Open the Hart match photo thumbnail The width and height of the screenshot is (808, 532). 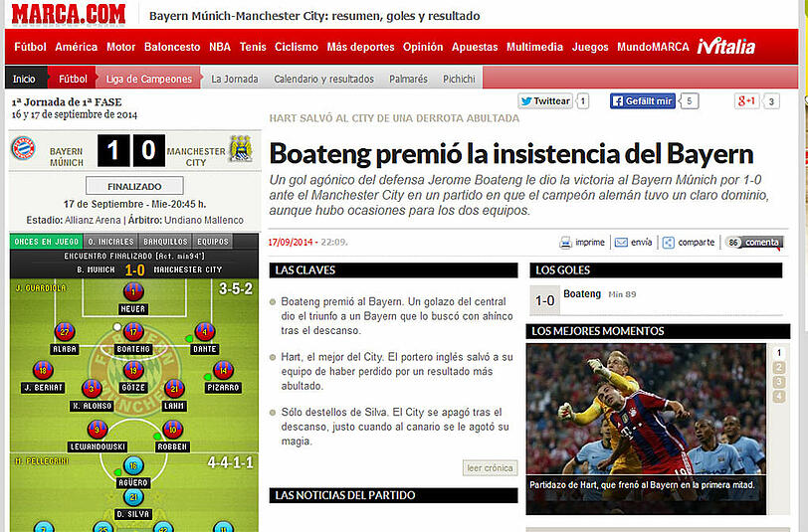[x=646, y=429]
